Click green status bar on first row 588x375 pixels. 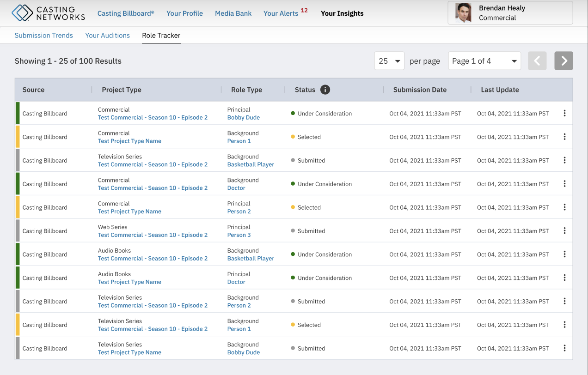(18, 113)
